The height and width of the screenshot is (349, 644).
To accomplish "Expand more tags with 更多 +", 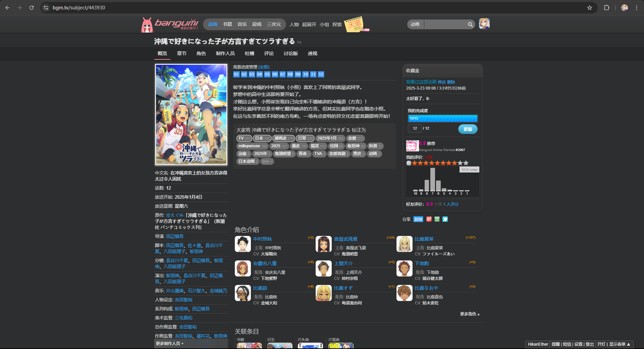I will point(267,161).
